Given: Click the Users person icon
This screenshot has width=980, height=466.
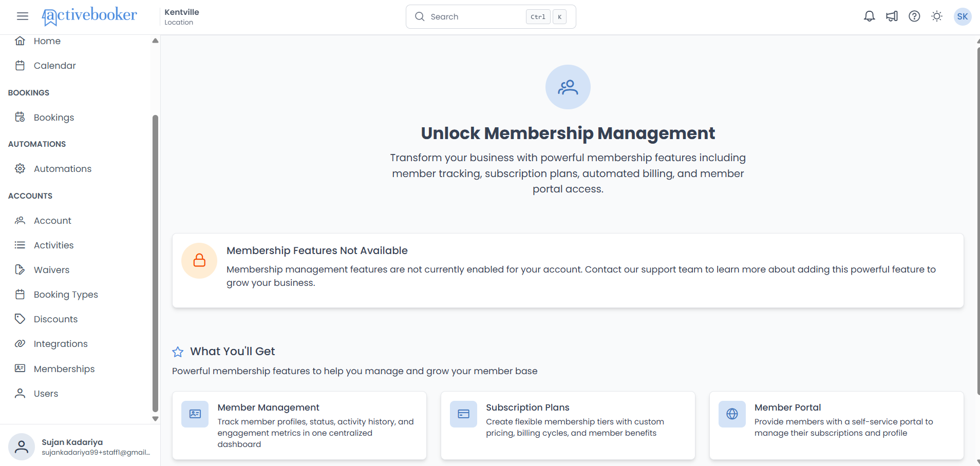Looking at the screenshot, I should coord(20,394).
